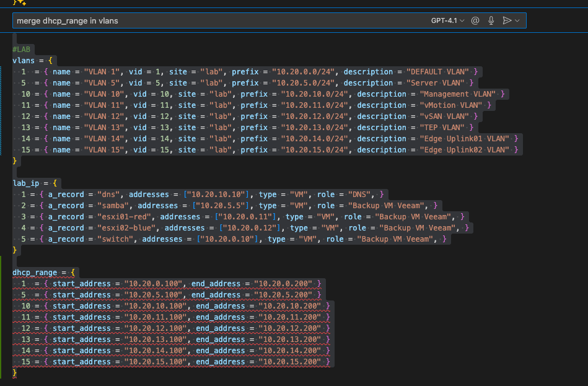Click "Edge Uplink01 VLAN" text
The height and width of the screenshot is (386, 588).
pos(465,138)
